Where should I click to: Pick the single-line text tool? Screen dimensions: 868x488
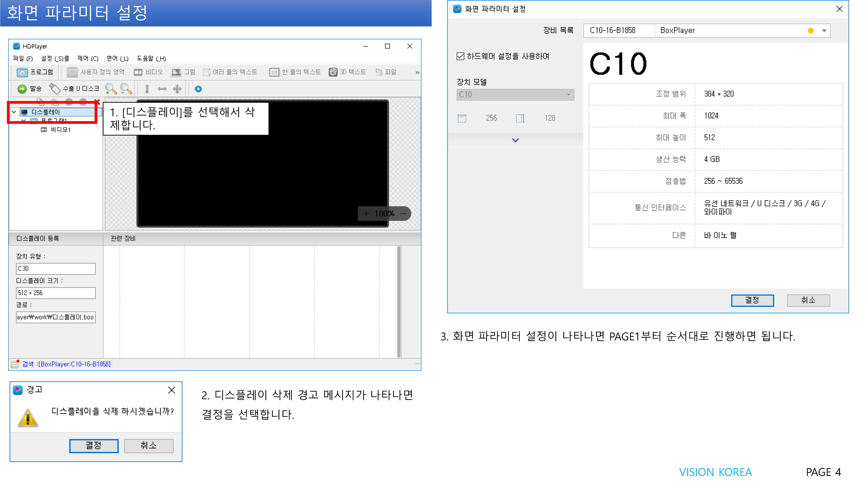pos(295,72)
